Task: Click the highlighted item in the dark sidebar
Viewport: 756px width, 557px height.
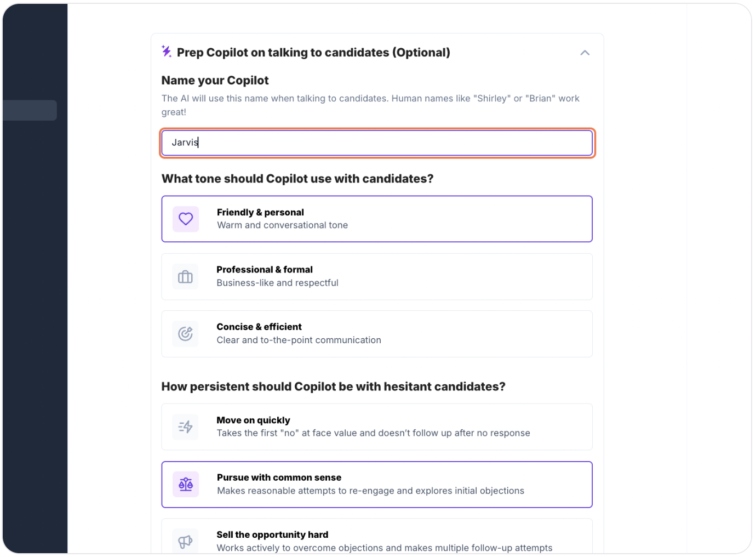Action: [30, 110]
